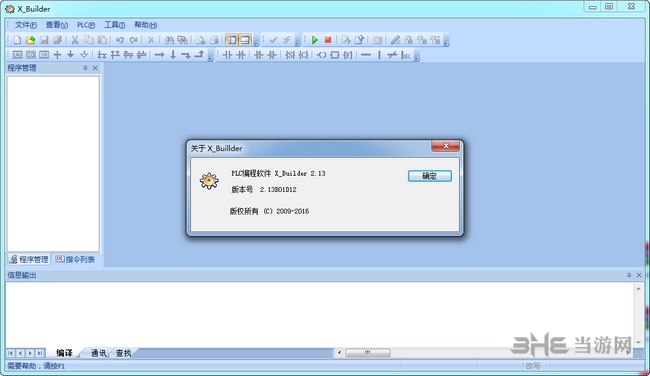650x376 pixels.
Task: Open the 查看(V) menu
Action: pos(57,25)
